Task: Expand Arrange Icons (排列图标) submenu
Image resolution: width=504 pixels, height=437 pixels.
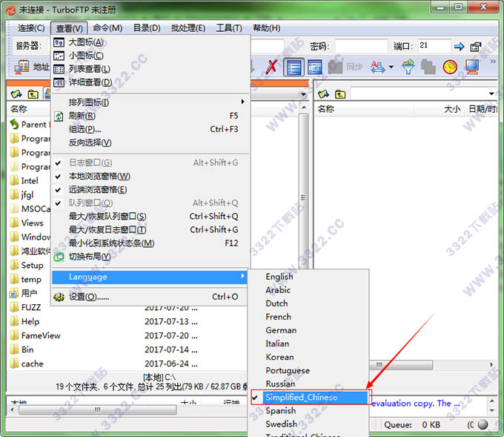Action: point(150,102)
